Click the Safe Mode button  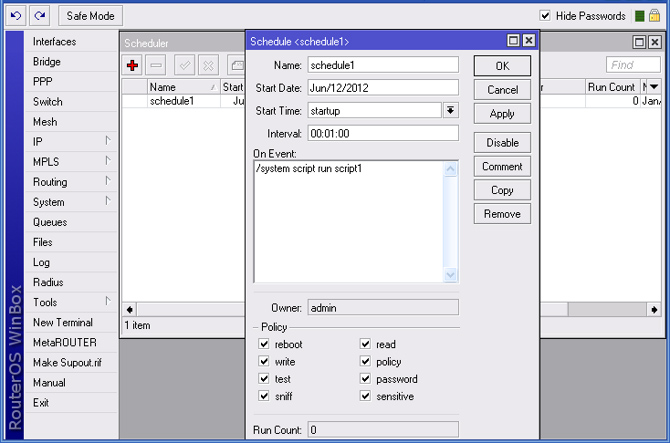pyautogui.click(x=91, y=16)
